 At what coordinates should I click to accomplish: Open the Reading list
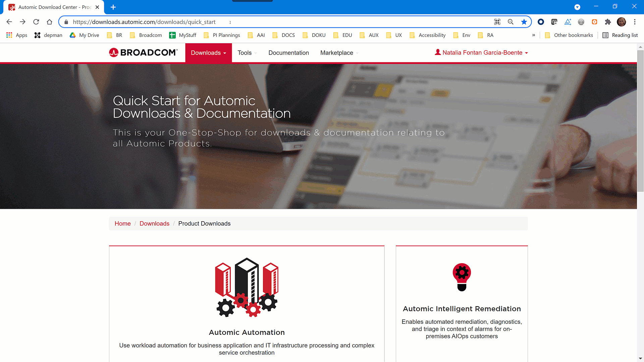620,35
